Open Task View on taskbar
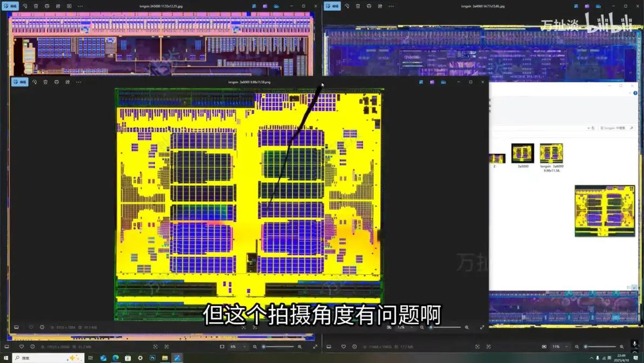 [x=90, y=358]
